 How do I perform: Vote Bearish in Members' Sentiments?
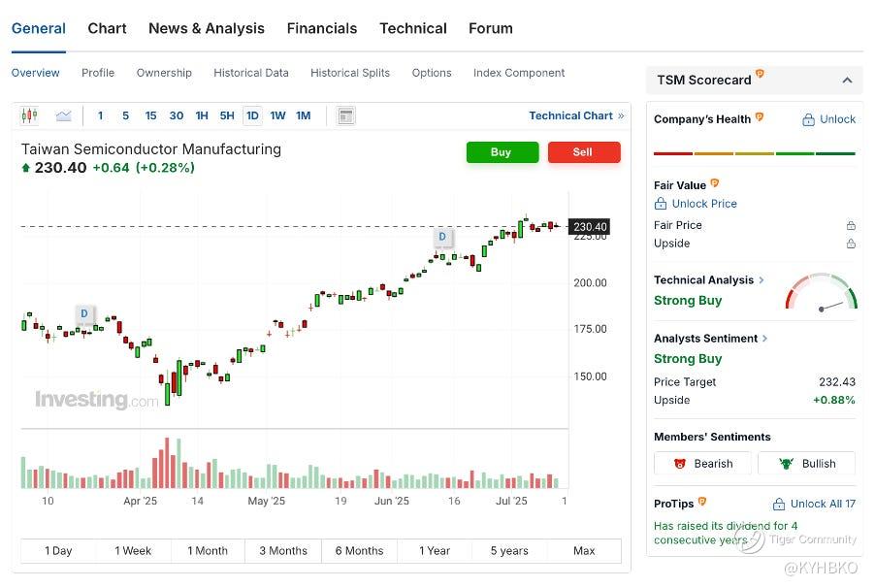[703, 464]
